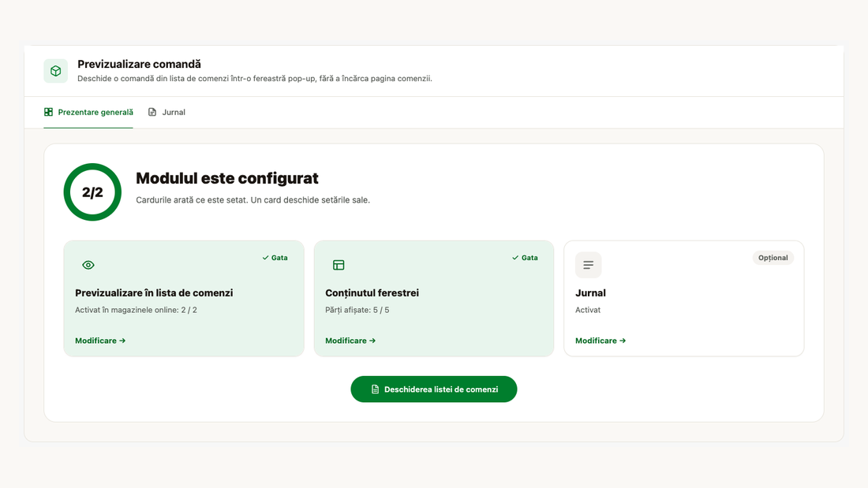Click the Gata badge on Conținutul ferestrei card
The width and height of the screenshot is (868, 488).
coord(525,258)
